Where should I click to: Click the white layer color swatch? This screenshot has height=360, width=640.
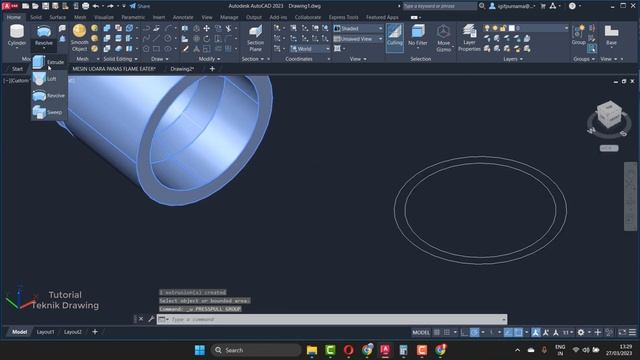tap(511, 28)
